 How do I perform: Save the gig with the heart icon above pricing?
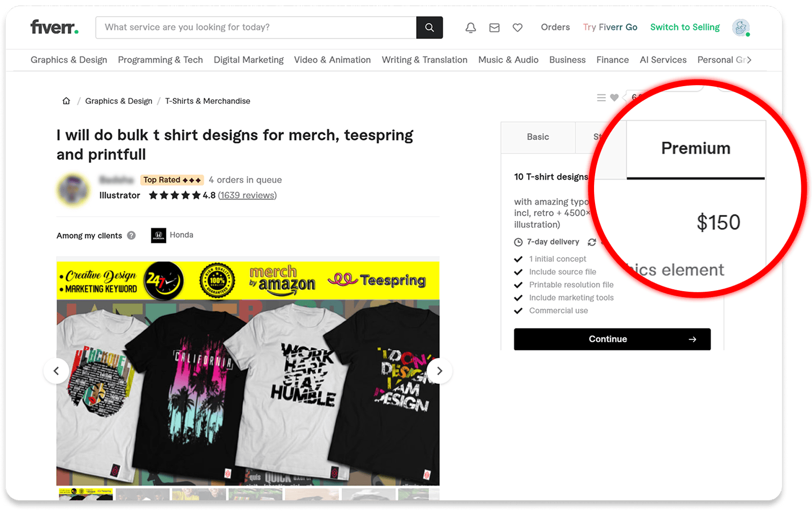pyautogui.click(x=615, y=97)
